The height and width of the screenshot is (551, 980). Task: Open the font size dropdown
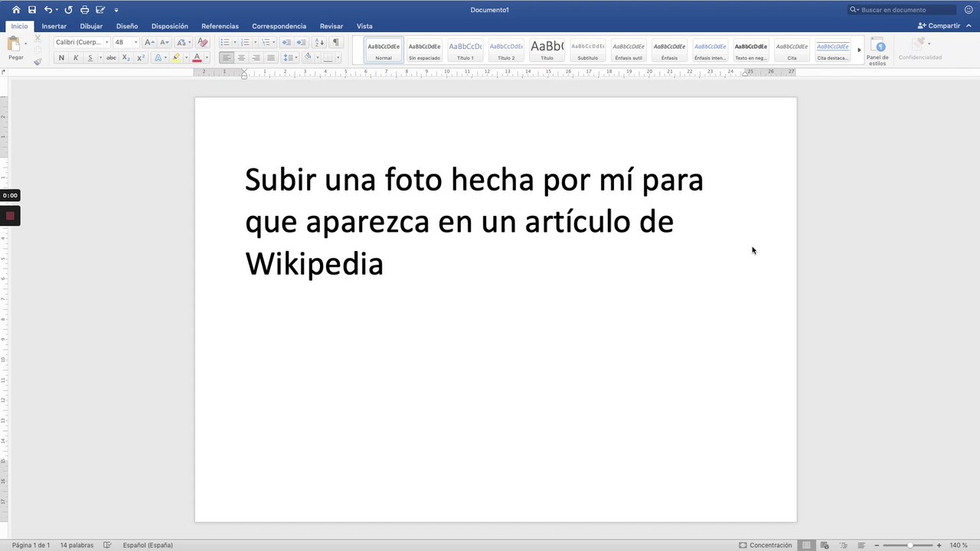pos(136,42)
